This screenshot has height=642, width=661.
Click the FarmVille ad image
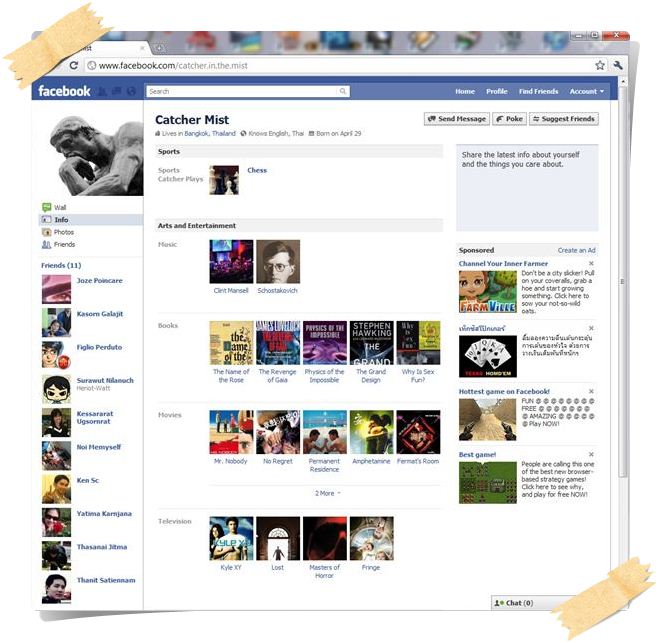(x=487, y=291)
